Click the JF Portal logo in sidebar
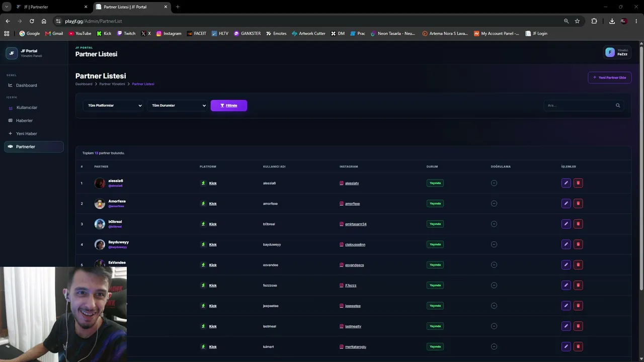The height and width of the screenshot is (362, 644). pyautogui.click(x=12, y=53)
